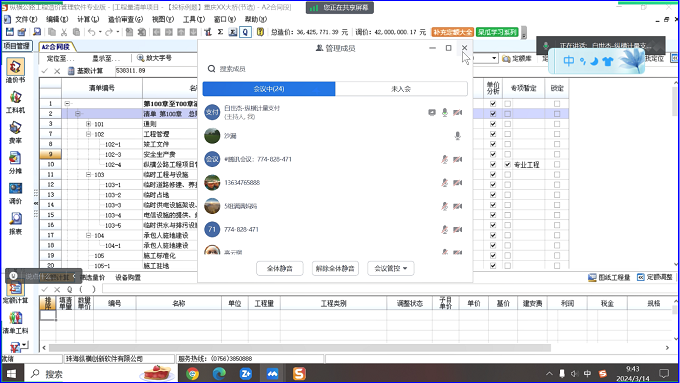
Task: Click the highlighted Q toolbar icon
Action: pyautogui.click(x=245, y=32)
